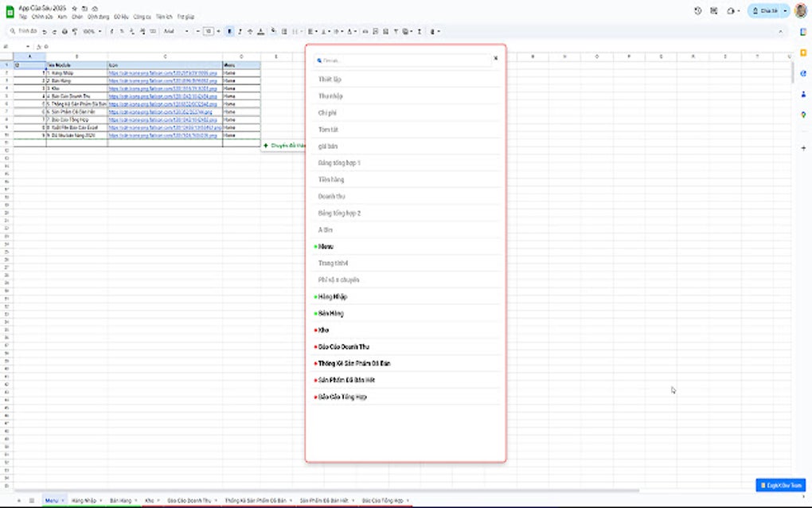Image resolution: width=812 pixels, height=508 pixels.
Task: Open the Functions icon in the toolbar
Action: pyautogui.click(x=419, y=32)
